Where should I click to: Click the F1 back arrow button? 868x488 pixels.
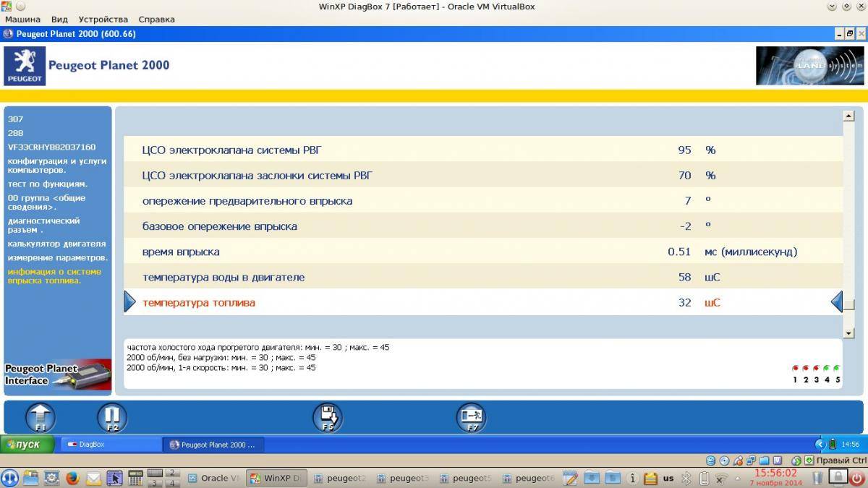coord(41,418)
